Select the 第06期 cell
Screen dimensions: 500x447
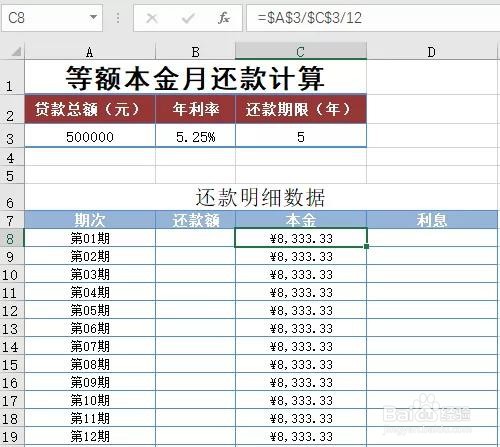click(90, 328)
